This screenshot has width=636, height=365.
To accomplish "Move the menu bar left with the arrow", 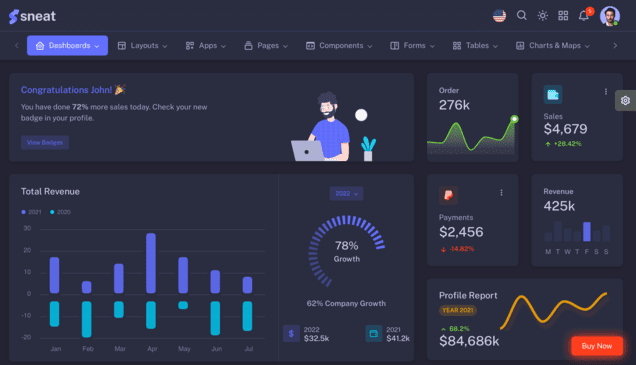I will click(17, 45).
